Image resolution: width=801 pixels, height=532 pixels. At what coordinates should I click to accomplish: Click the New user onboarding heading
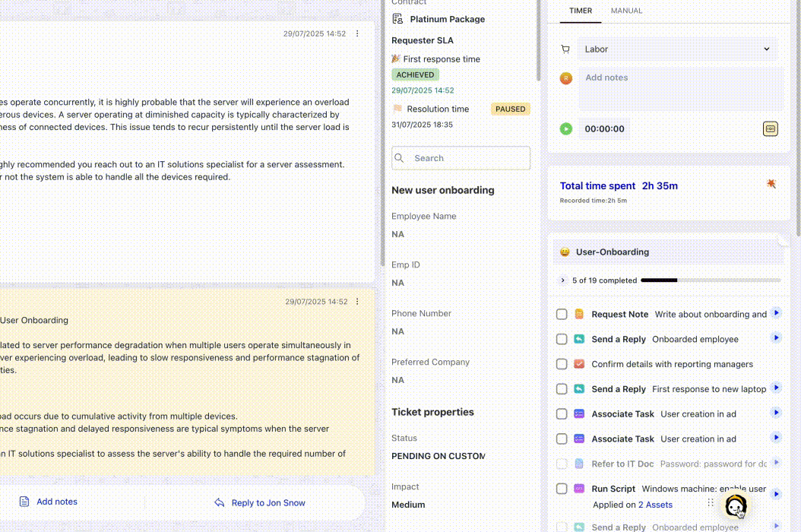click(x=443, y=190)
